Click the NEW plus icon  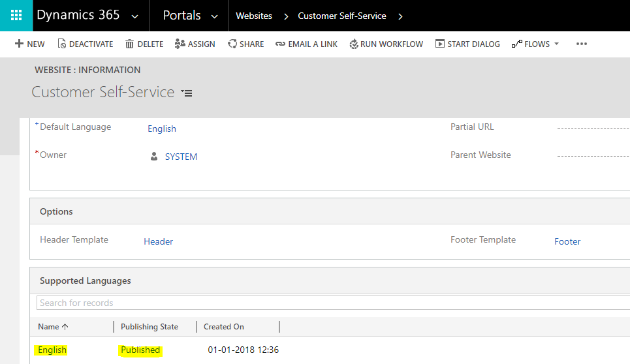[19, 43]
